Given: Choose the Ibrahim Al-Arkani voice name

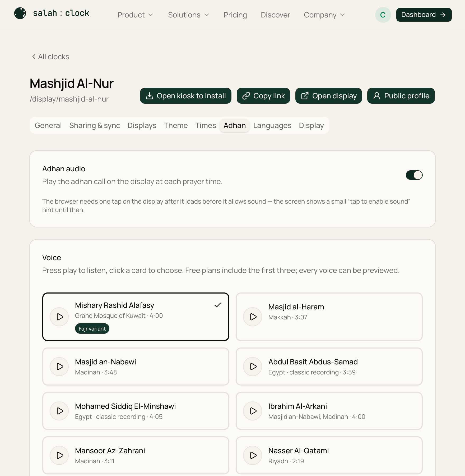Looking at the screenshot, I should pyautogui.click(x=297, y=406).
